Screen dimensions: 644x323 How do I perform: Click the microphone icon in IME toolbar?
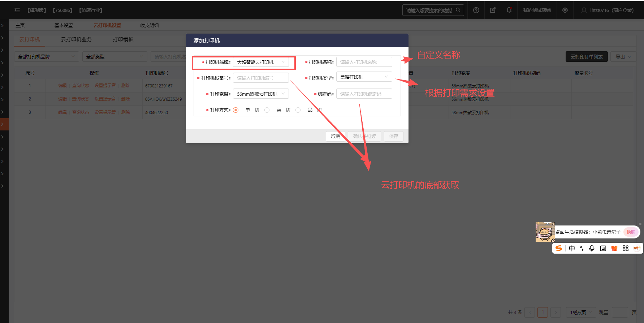coord(592,248)
